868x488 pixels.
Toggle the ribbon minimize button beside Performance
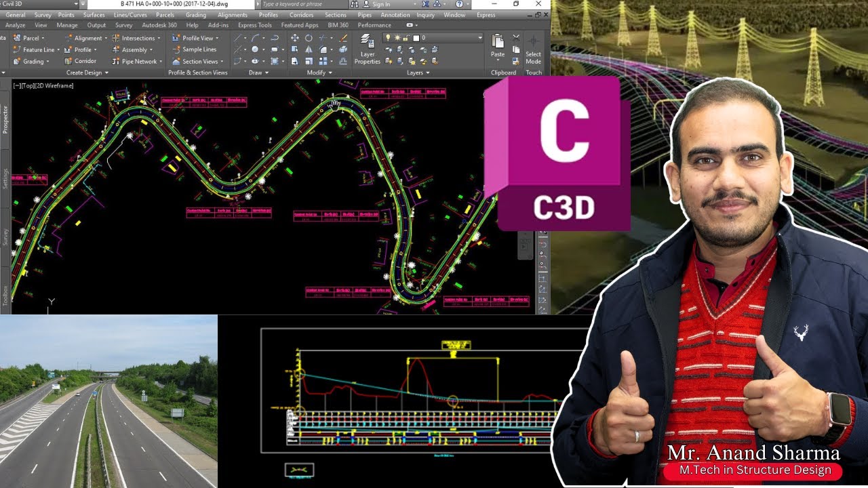410,25
